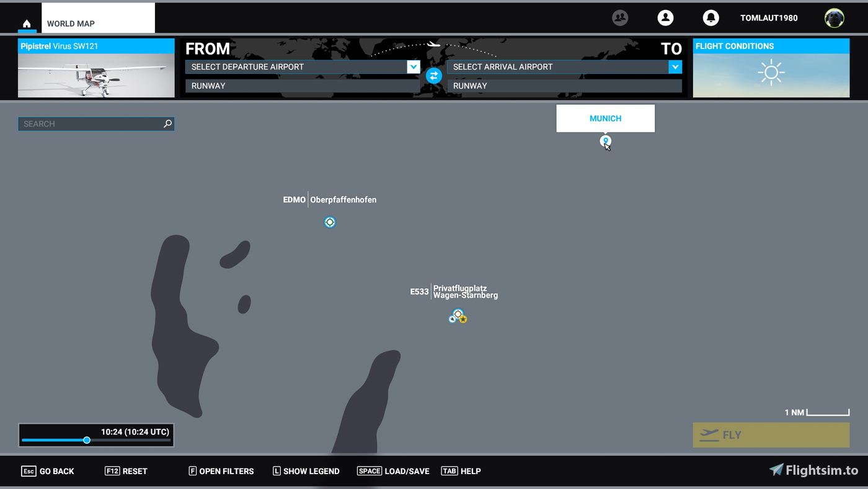
Task: Open the user profile icon
Action: (x=665, y=18)
